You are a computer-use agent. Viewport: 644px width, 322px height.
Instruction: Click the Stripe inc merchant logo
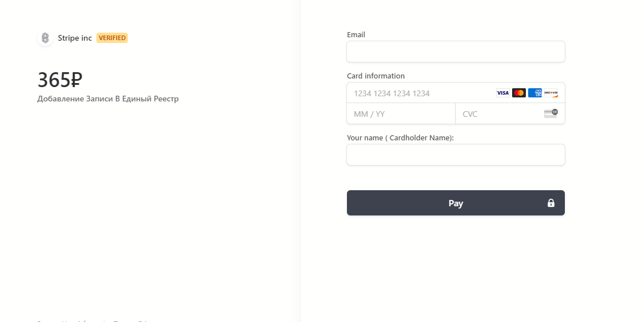(x=45, y=38)
